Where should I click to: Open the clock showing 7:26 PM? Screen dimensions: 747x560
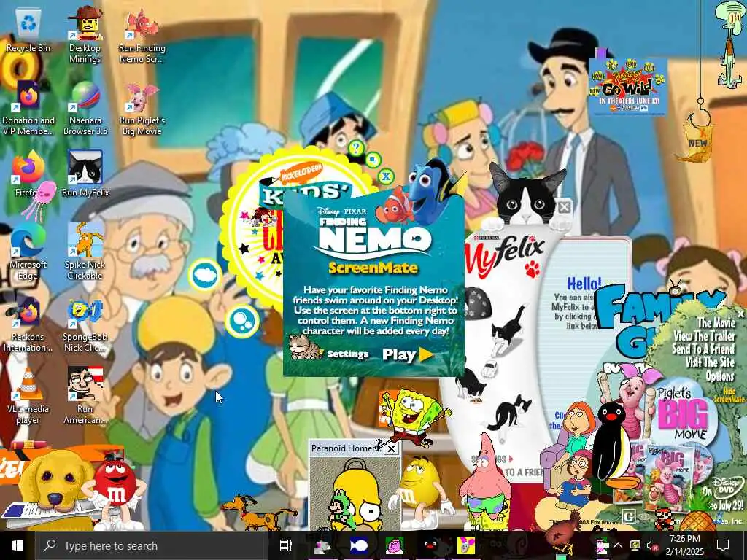684,545
